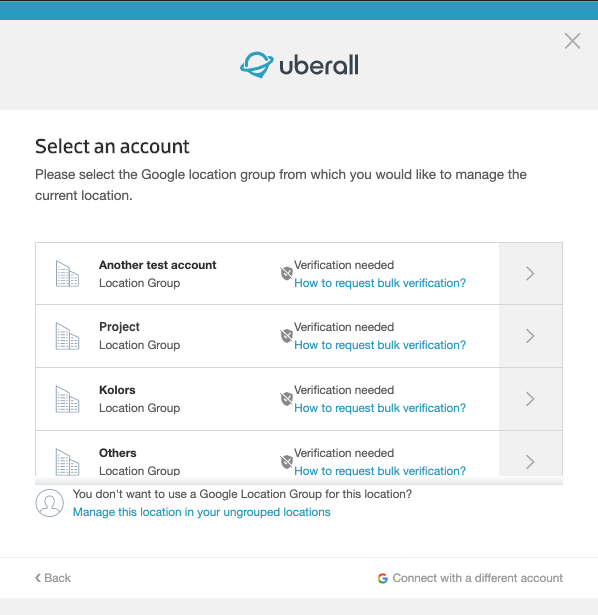Screen dimensions: 598x615
Task: Go Back to previous step
Action: point(53,578)
